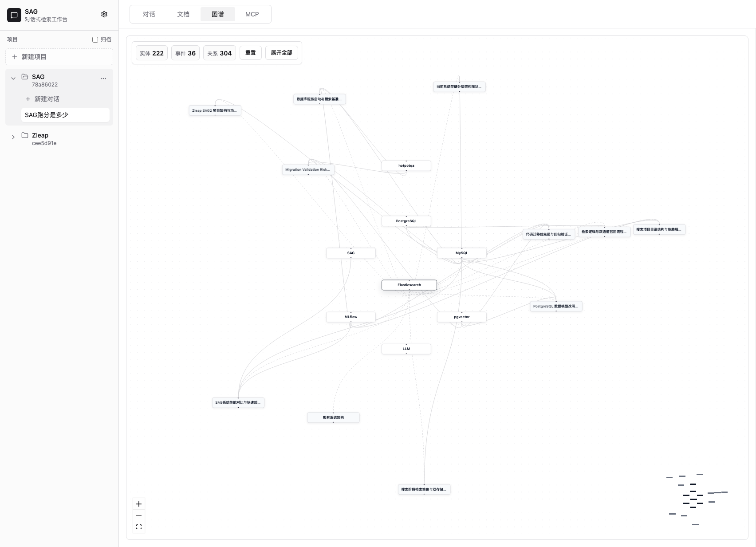The width and height of the screenshot is (756, 547).
Task: Toggle the 归档 checkbox
Action: 95,39
